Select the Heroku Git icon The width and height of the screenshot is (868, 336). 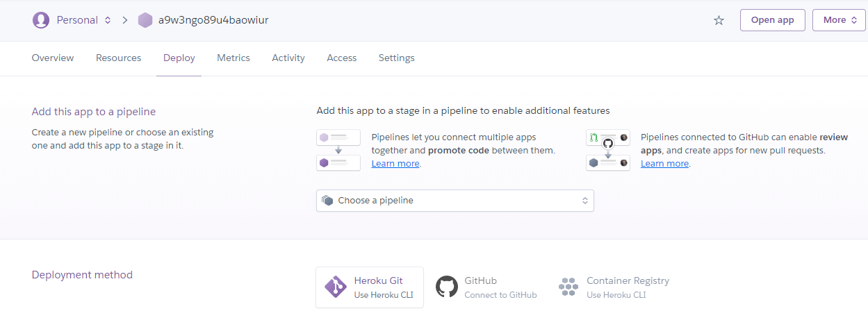point(336,287)
